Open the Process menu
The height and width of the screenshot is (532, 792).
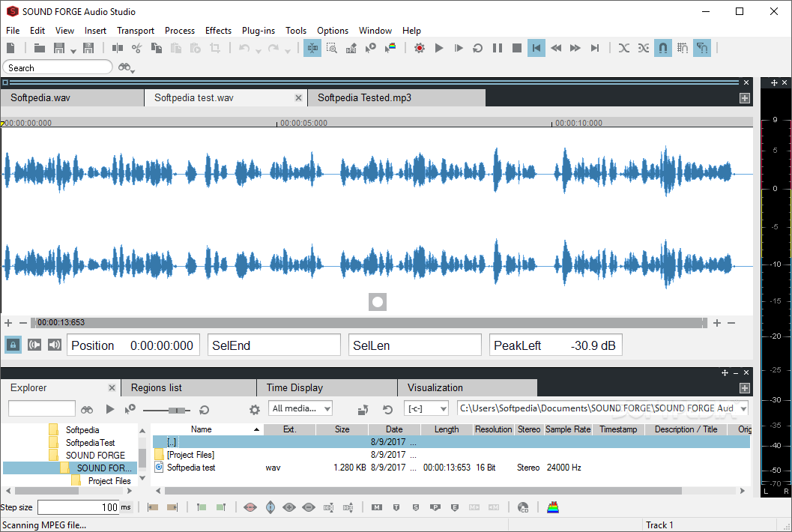pos(180,30)
